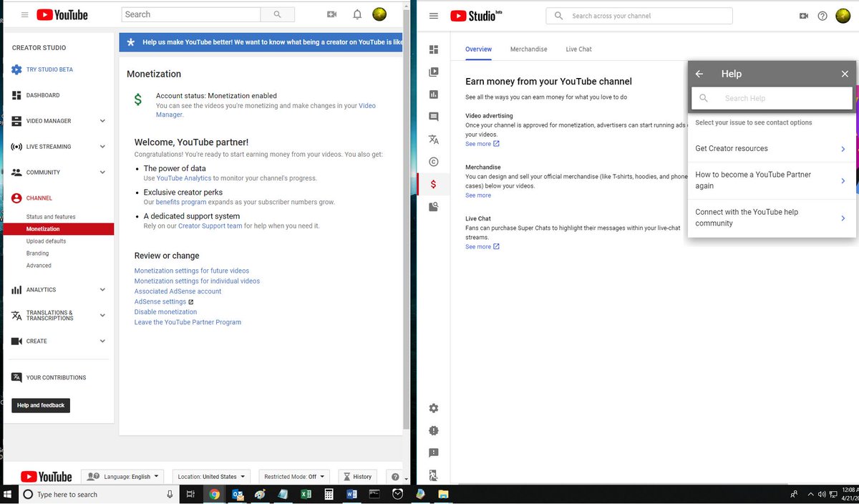Click Leave the YouTube Partner Program

[188, 322]
